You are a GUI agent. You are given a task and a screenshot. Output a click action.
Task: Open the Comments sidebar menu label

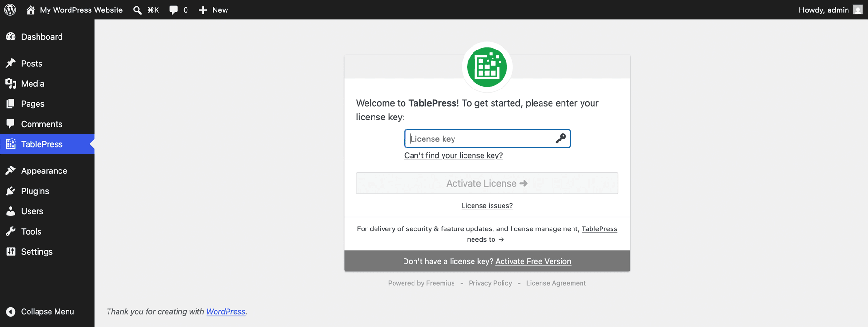click(x=42, y=124)
